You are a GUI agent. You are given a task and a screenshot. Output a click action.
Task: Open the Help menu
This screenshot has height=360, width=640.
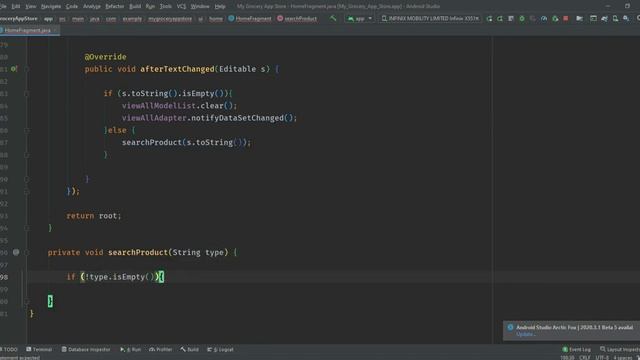[220, 6]
